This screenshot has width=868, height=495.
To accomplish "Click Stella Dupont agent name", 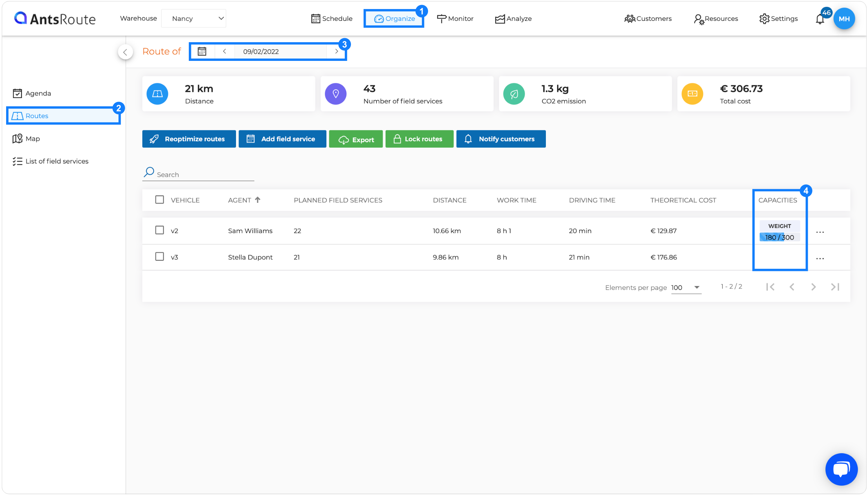I will coord(250,257).
